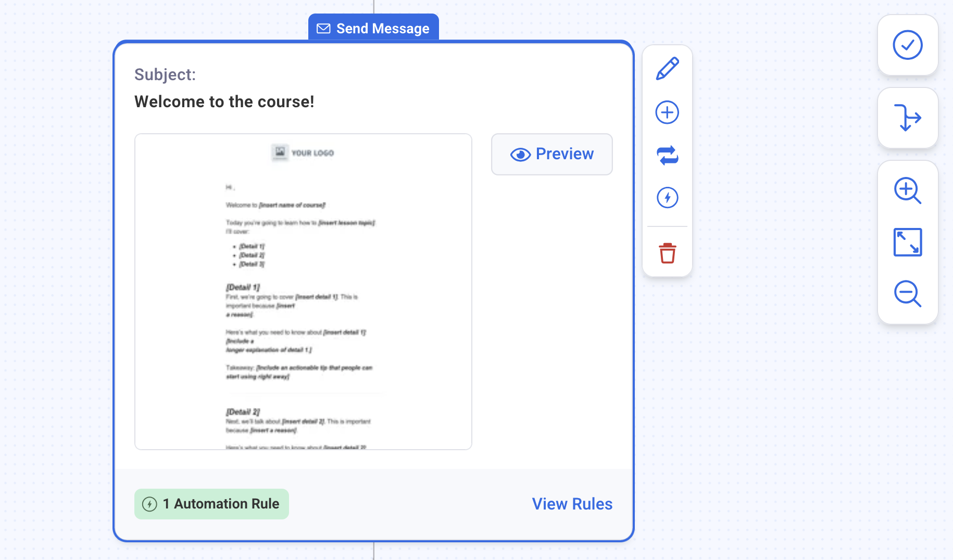
Task: Click the swap arrows replace icon
Action: click(667, 155)
